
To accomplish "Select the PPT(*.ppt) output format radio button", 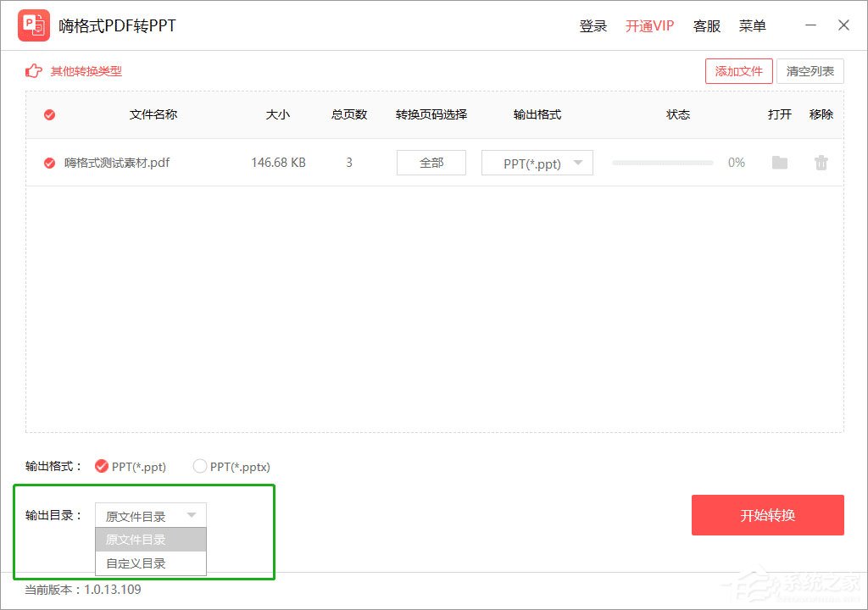I will [101, 466].
